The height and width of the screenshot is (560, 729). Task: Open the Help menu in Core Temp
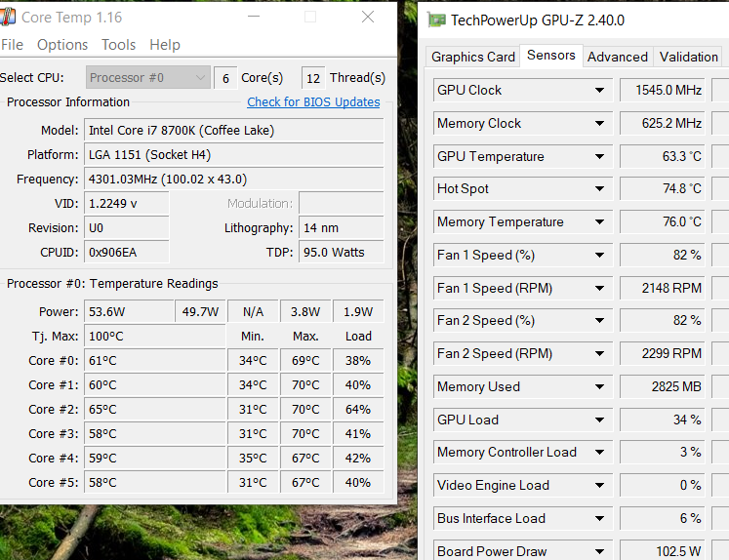[x=165, y=45]
